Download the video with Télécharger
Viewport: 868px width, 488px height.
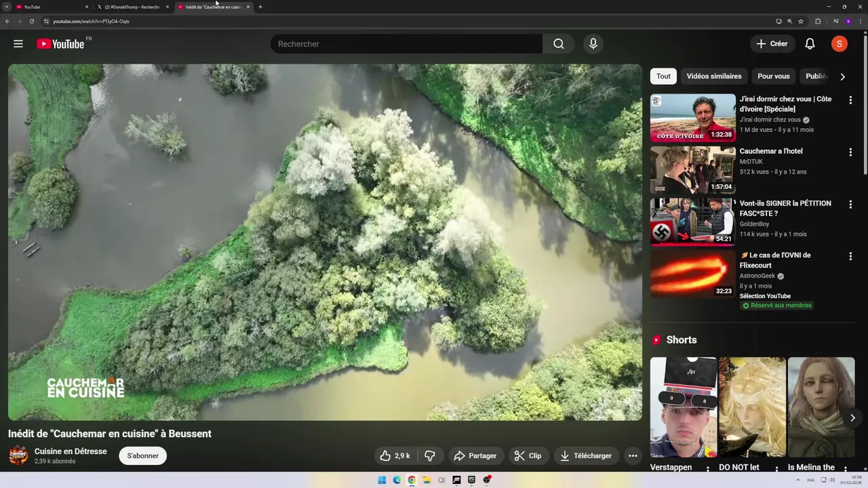[x=586, y=456]
